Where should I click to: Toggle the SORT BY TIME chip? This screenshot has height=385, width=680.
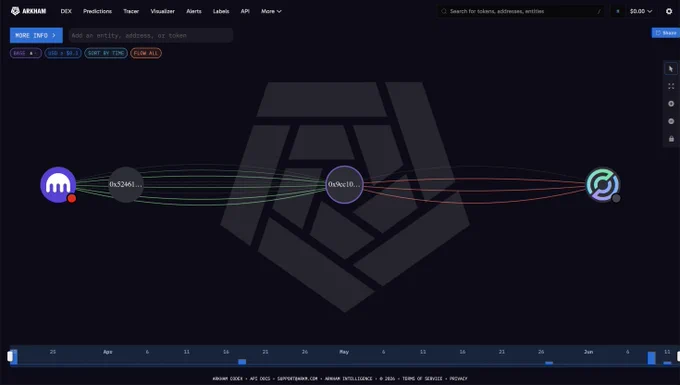coord(106,53)
